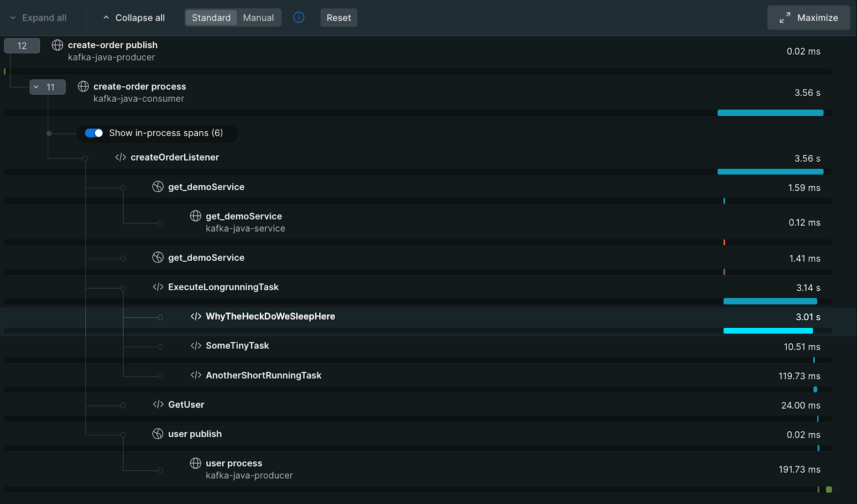
Task: Click the 1.41 ms duration value
Action: 805,258
